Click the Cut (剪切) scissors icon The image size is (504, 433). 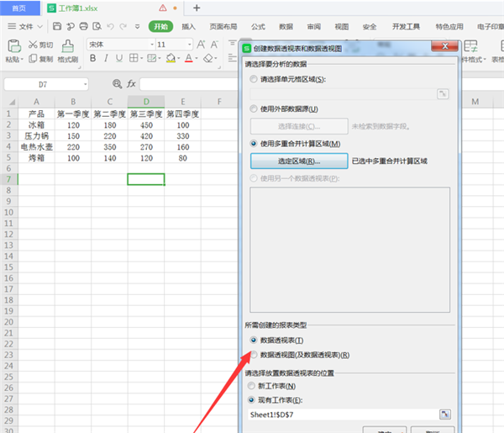pos(32,45)
